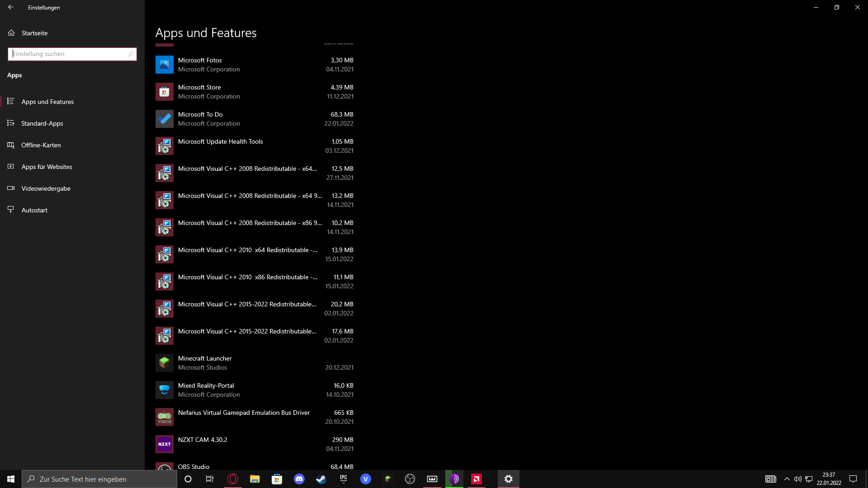Screen dimensions: 868x488
Task: Click the back arrow in Einstellungen
Action: 11,7
